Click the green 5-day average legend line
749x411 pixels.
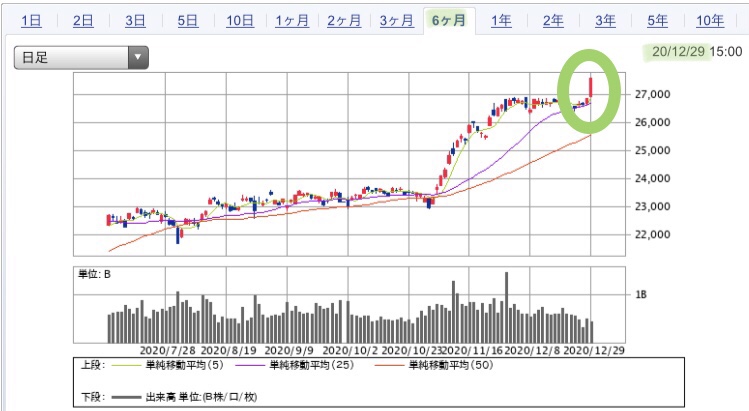(126, 366)
